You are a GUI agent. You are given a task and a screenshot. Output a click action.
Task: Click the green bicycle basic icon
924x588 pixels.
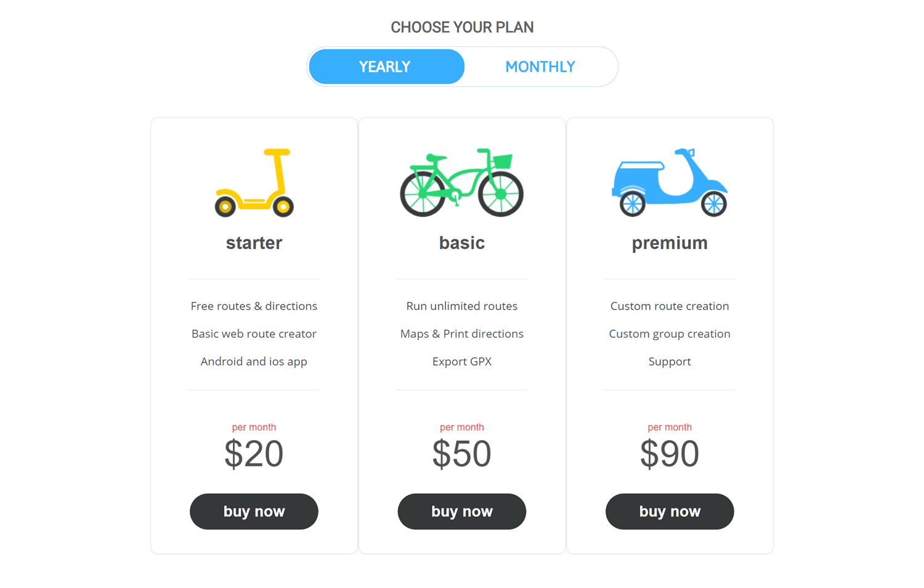(462, 182)
